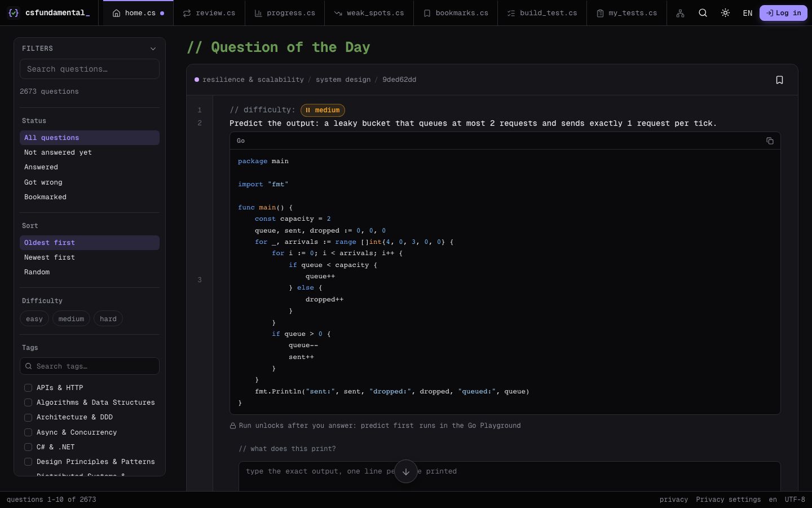The width and height of the screenshot is (812, 508).
Task: Bookmark the Question of the Day
Action: point(779,80)
